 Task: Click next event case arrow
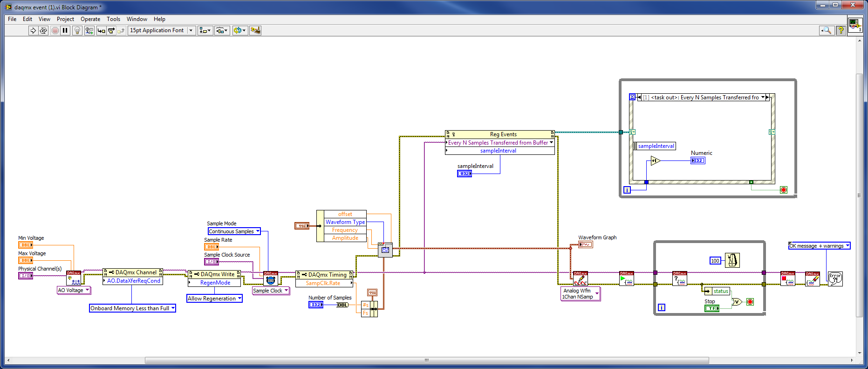pos(767,97)
